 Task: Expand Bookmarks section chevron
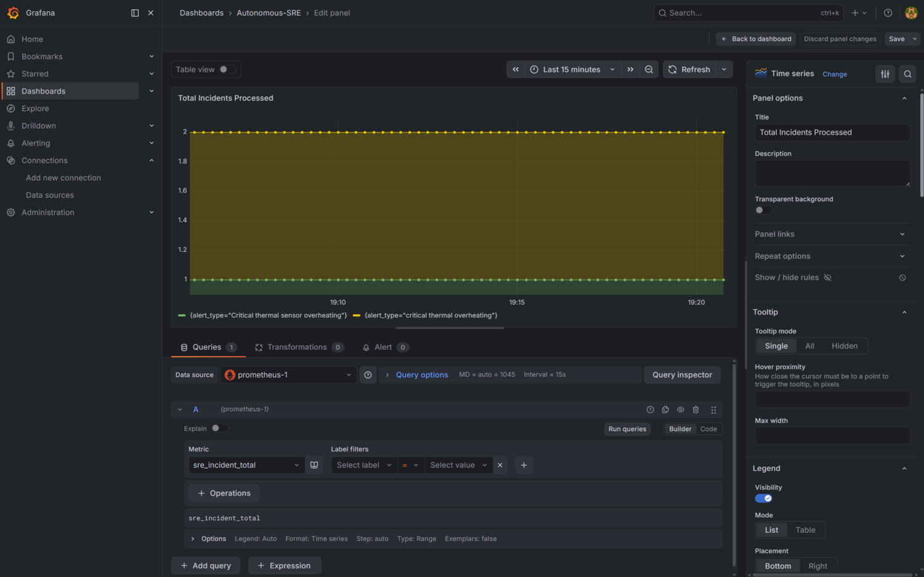152,57
